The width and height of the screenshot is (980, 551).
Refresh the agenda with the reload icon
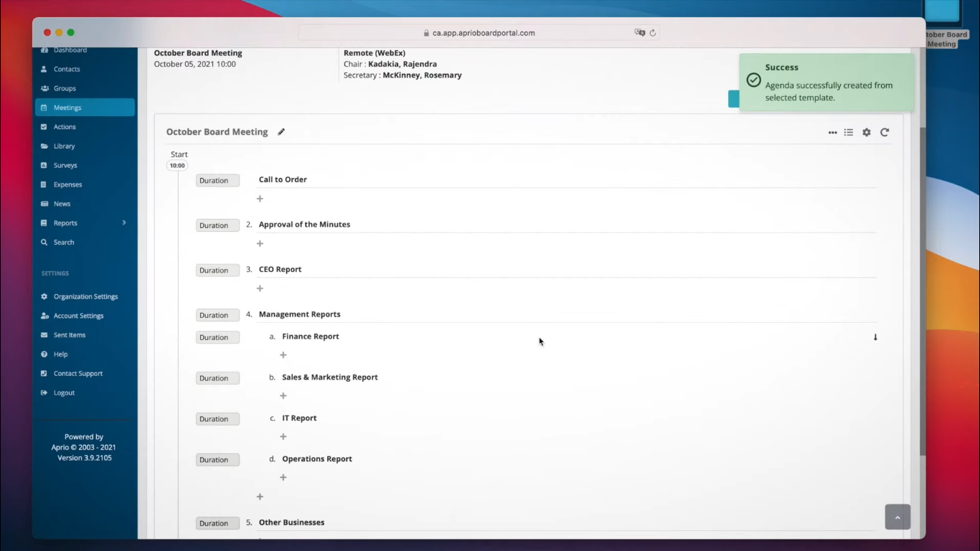[884, 132]
